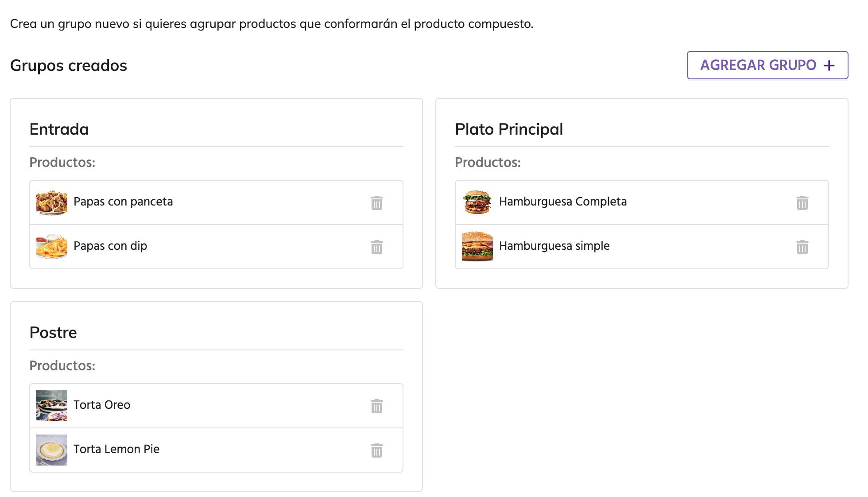Image resolution: width=868 pixels, height=497 pixels.
Task: Click the Hamburguesa simple picture
Action: pos(477,247)
